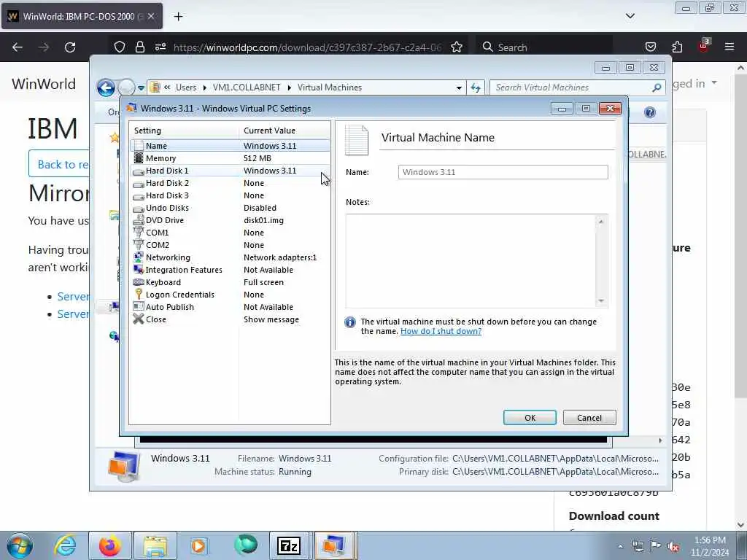The width and height of the screenshot is (747, 560).
Task: Click the site padlock icon
Action: [139, 47]
